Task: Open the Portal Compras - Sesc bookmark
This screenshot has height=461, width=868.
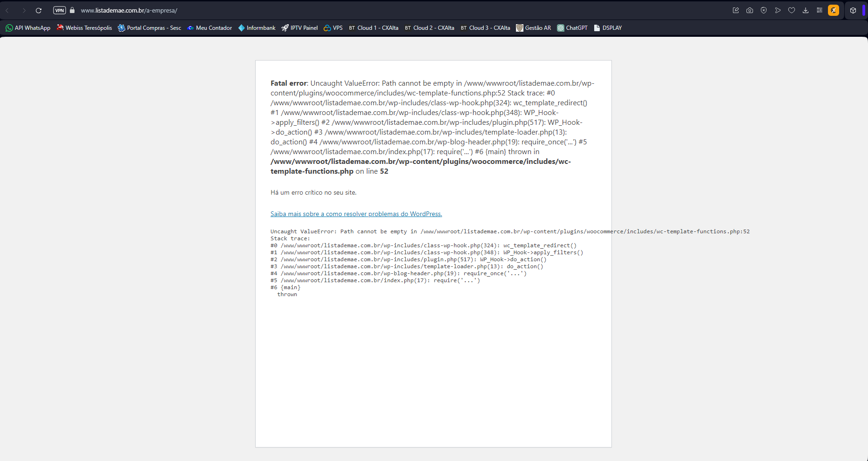Action: pyautogui.click(x=149, y=28)
